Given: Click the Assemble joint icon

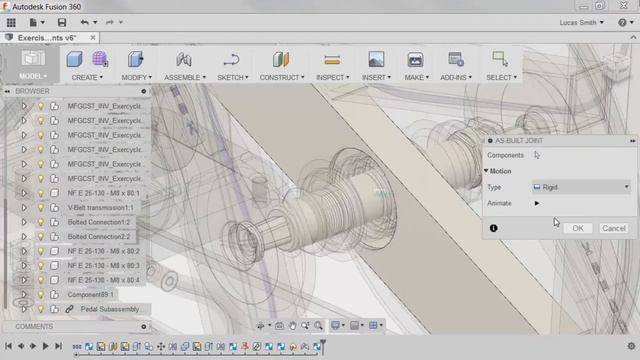Looking at the screenshot, I should click(x=184, y=60).
